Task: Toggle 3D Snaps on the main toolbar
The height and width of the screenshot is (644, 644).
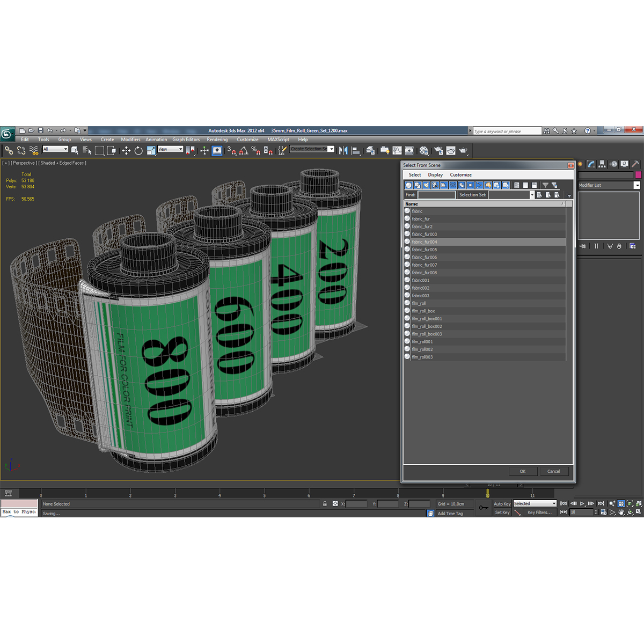Action: coord(231,151)
